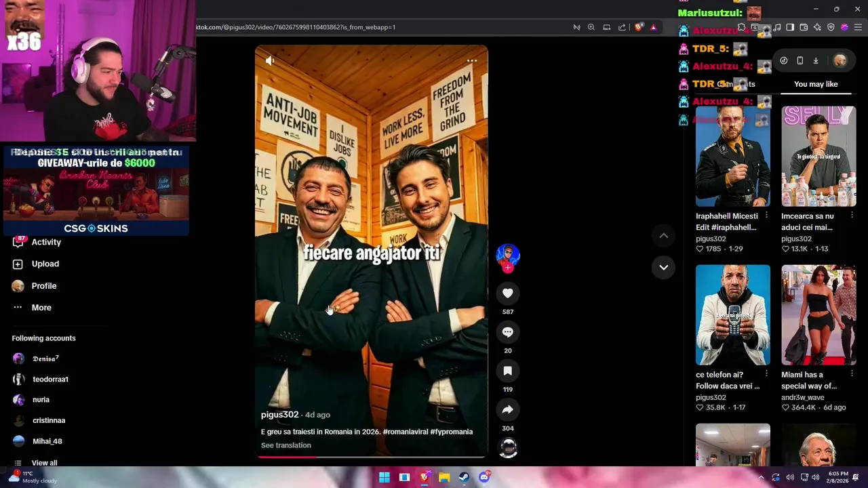Open Brave Rewards triangle icon
Image resolution: width=868 pixels, height=488 pixels.
(654, 27)
